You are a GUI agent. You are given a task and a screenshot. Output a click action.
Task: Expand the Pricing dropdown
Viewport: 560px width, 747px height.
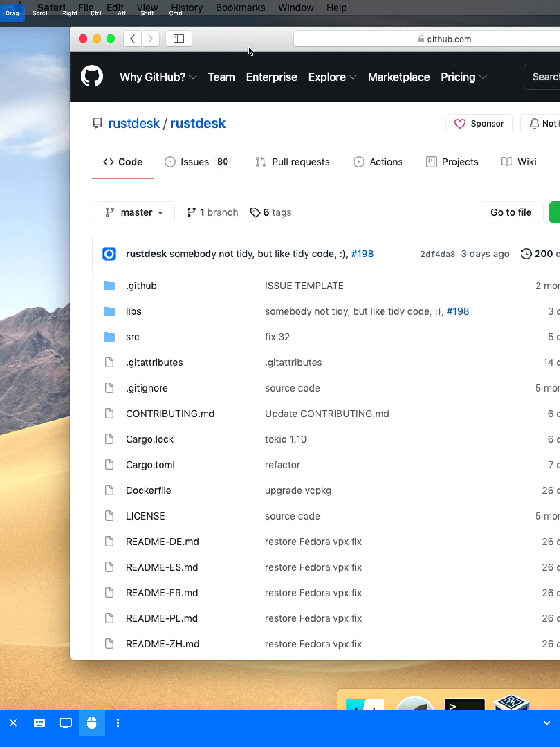[x=463, y=77]
